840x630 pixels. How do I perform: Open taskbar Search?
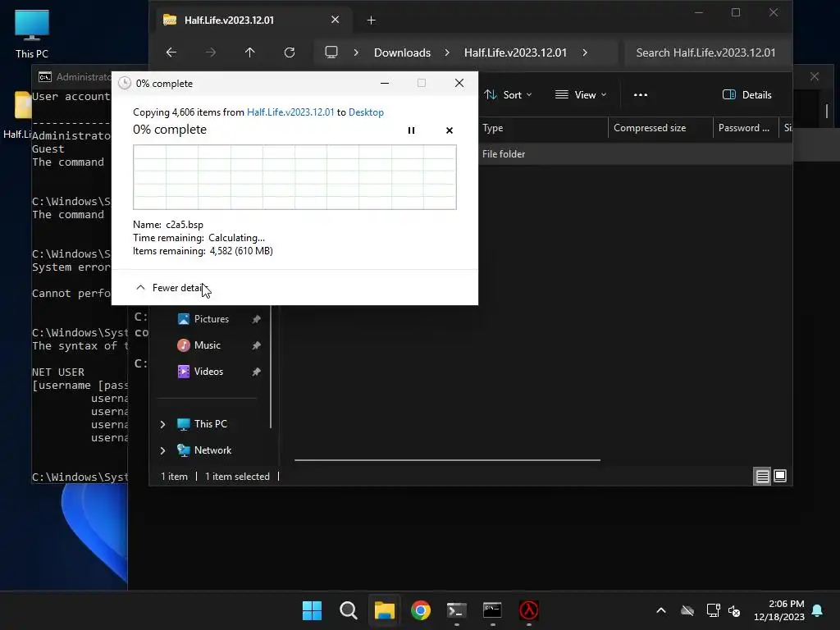pos(348,610)
